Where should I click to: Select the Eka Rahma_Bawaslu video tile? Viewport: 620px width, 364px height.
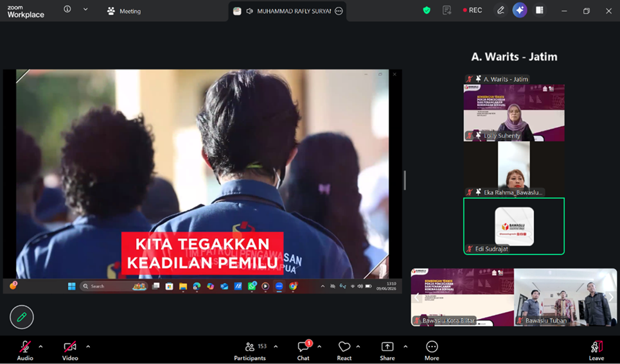click(513, 169)
